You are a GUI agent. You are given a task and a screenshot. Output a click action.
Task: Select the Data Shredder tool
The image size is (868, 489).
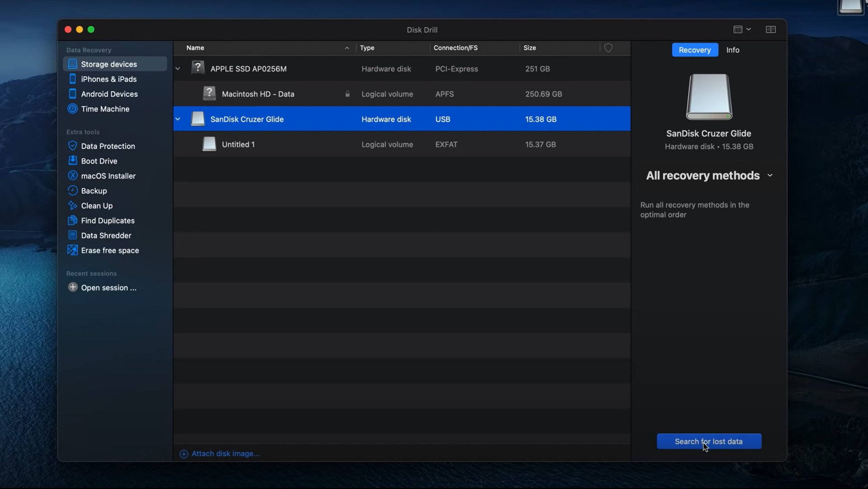106,235
